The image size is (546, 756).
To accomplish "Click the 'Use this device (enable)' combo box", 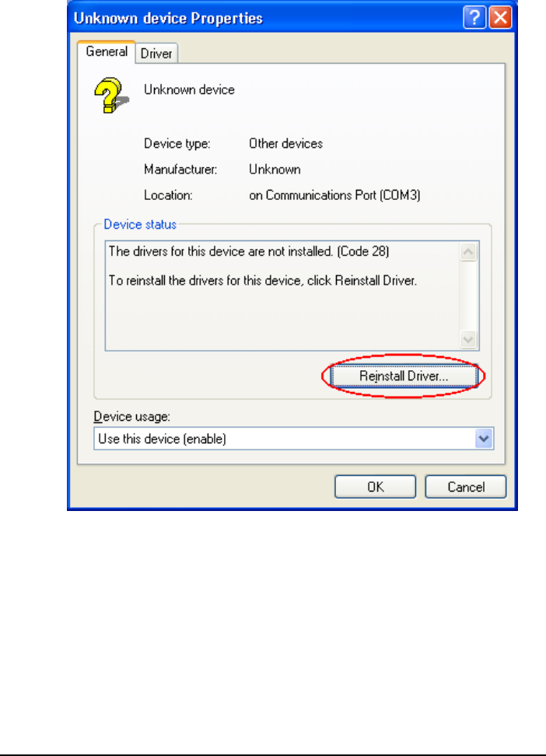I will coord(293,439).
